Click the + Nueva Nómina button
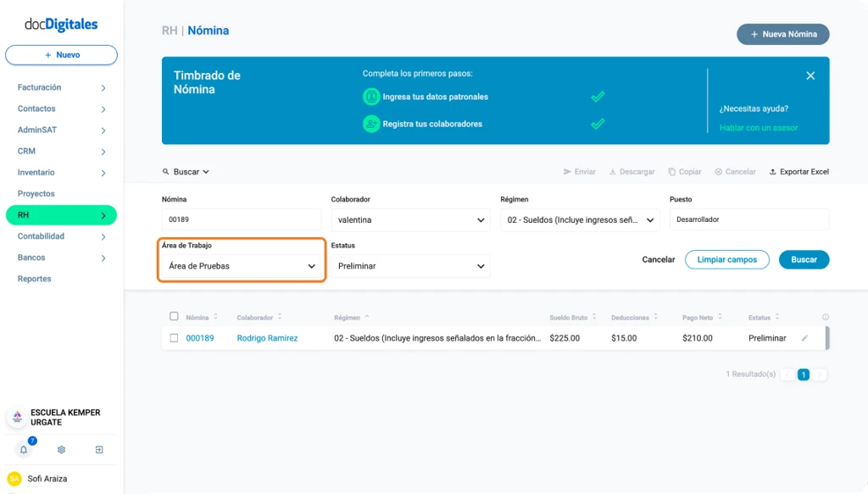Screen dimensions: 868x494 pos(782,34)
